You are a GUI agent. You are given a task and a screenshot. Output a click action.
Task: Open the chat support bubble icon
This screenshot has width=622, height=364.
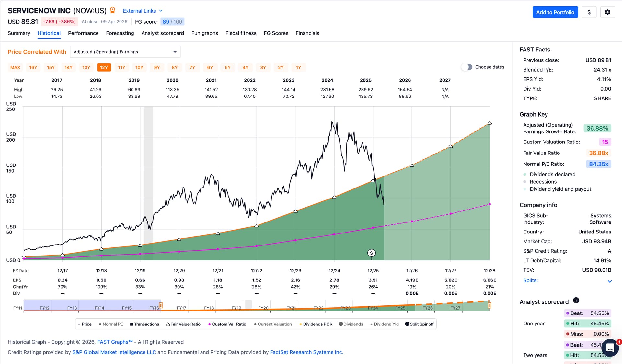(610, 347)
